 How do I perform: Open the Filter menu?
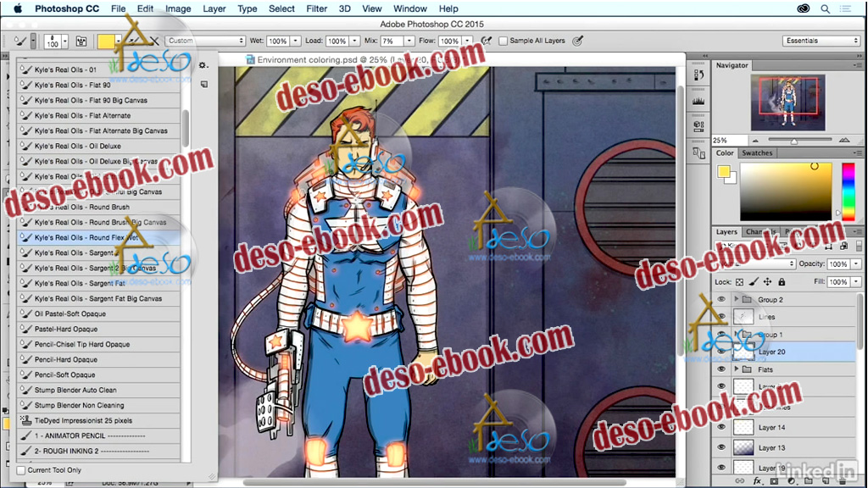(x=316, y=8)
